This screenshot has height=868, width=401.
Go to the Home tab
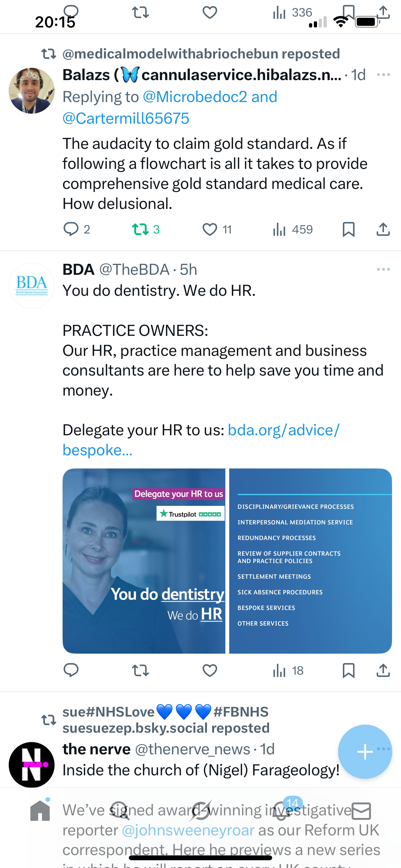(40, 811)
